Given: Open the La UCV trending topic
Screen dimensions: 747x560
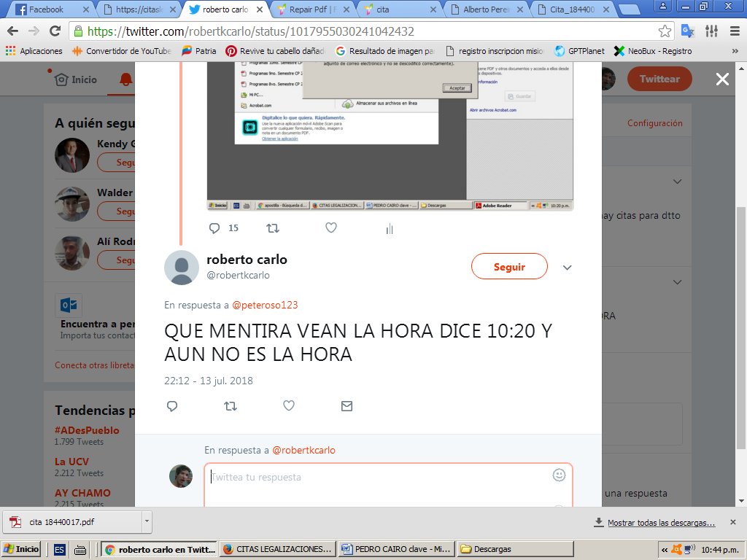Looking at the screenshot, I should click(x=72, y=462).
